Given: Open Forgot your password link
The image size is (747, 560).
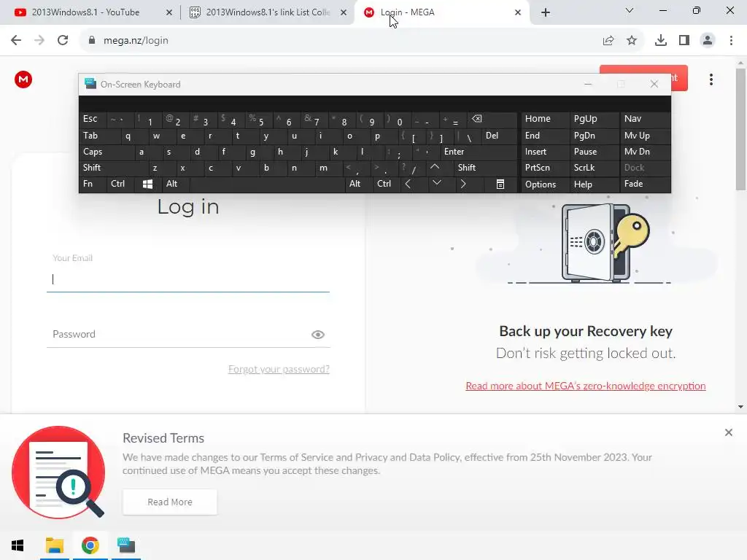Looking at the screenshot, I should [x=279, y=369].
